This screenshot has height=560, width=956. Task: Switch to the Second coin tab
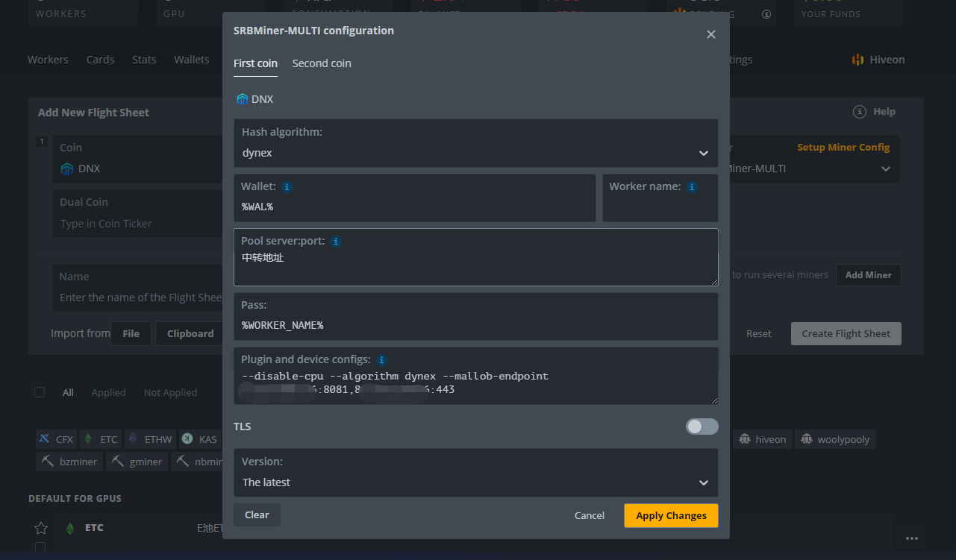(322, 63)
